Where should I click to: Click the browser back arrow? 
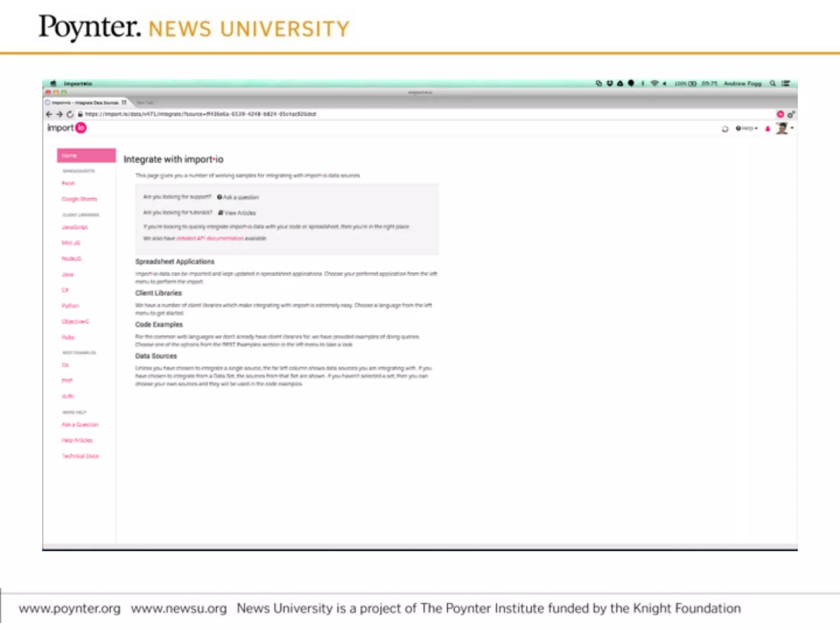49,114
